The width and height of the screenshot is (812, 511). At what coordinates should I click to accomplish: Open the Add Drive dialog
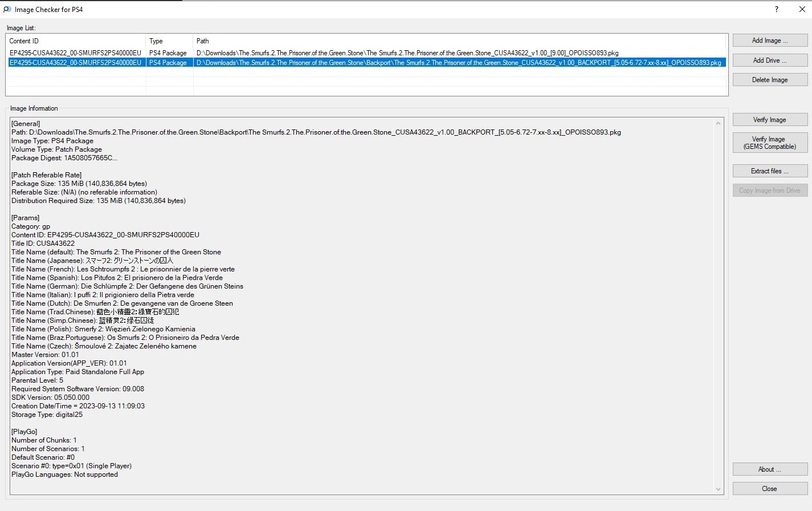[770, 60]
